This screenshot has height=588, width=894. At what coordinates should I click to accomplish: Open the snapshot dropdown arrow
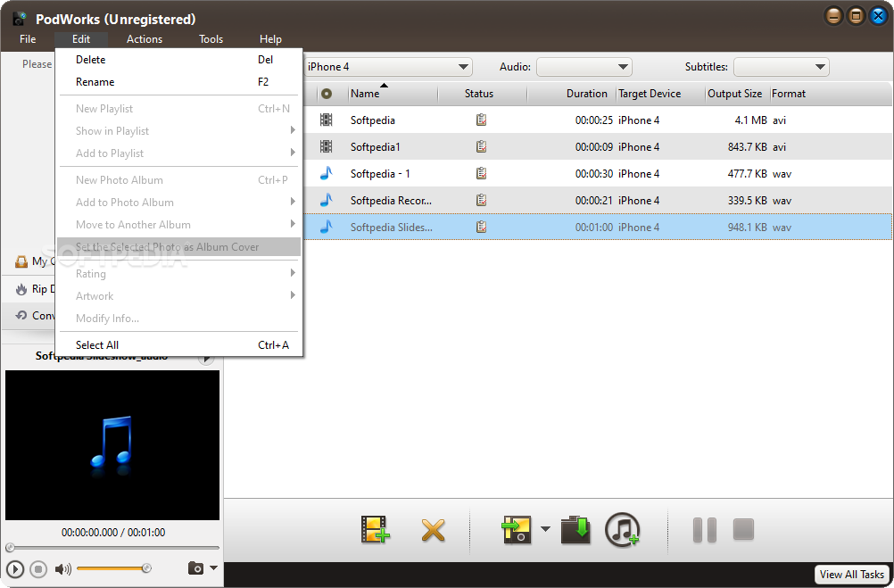pos(214,568)
